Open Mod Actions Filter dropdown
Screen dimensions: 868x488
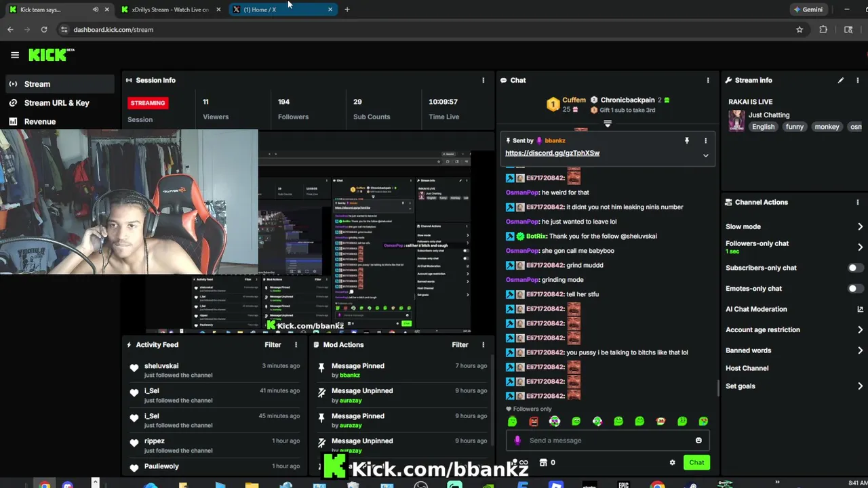pos(460,344)
